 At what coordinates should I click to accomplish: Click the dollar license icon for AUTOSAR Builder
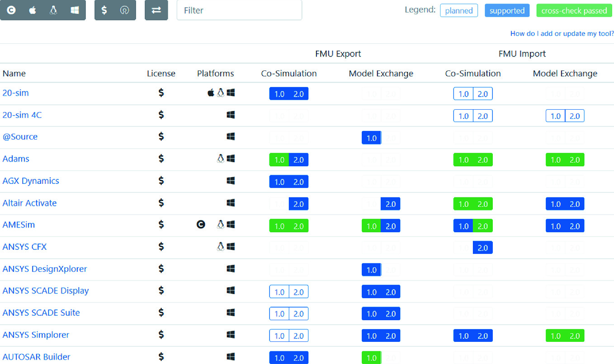[161, 357]
